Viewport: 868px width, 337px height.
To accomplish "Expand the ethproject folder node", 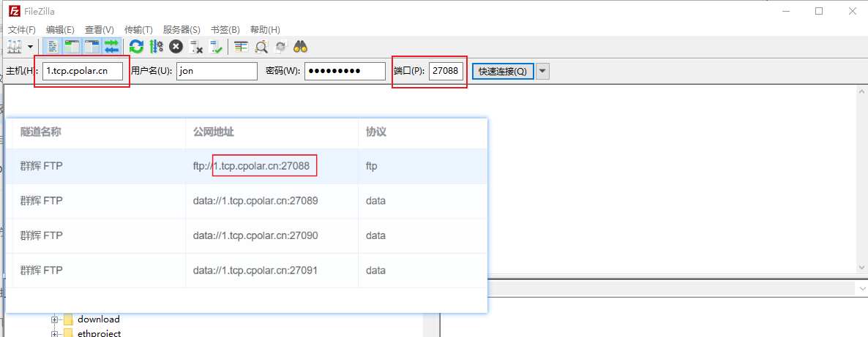I will (x=54, y=333).
